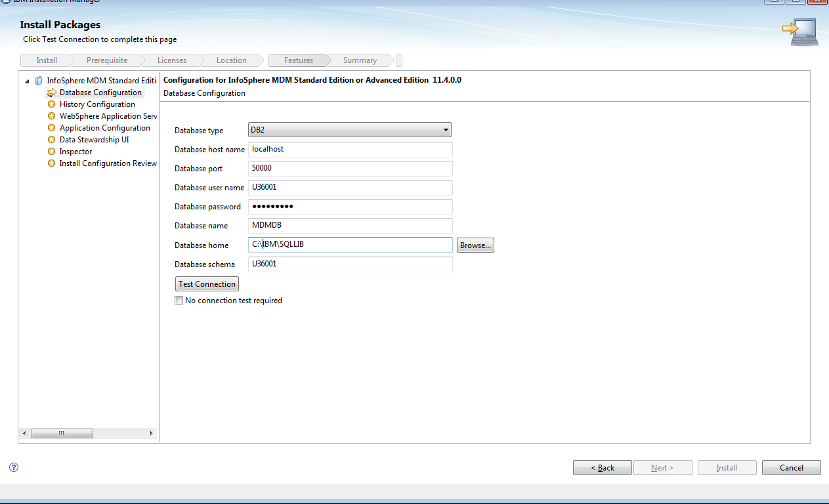Click the Install button

click(x=727, y=468)
